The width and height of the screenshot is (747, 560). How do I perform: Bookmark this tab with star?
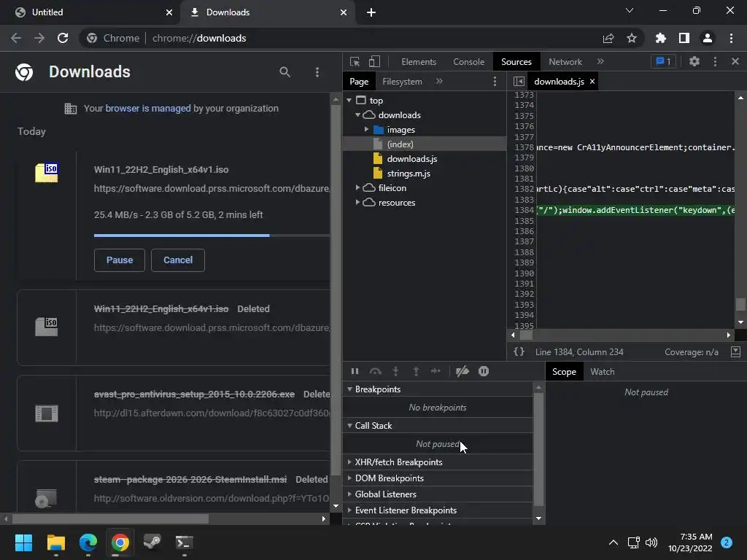[x=631, y=38]
